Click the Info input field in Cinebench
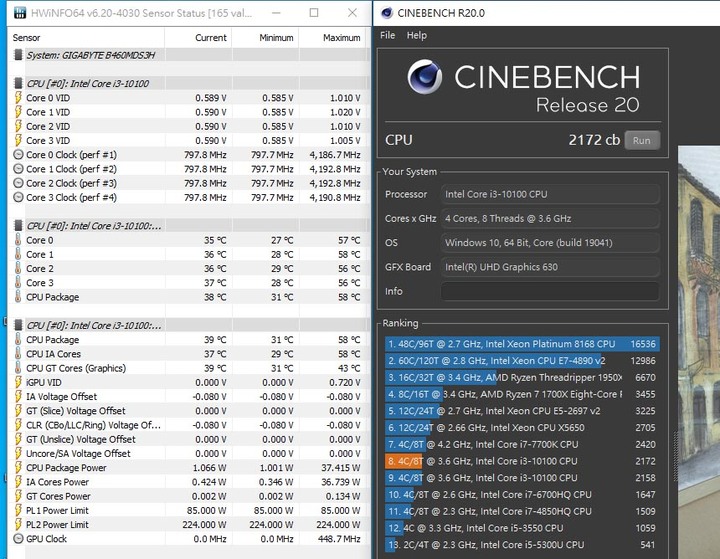Image resolution: width=720 pixels, height=559 pixels. [550, 291]
